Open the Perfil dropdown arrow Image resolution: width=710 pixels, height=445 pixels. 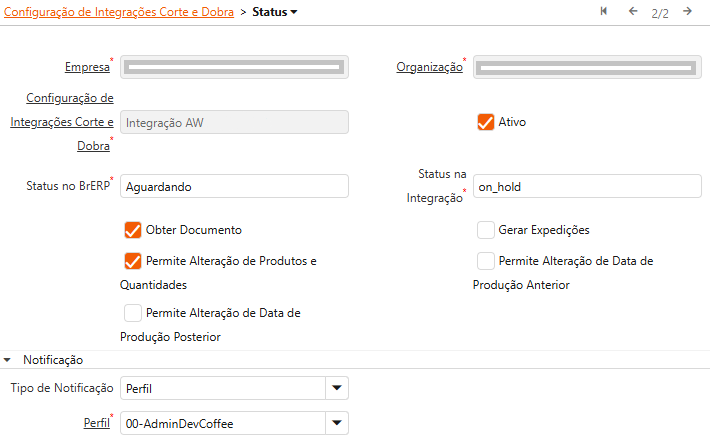pos(337,424)
